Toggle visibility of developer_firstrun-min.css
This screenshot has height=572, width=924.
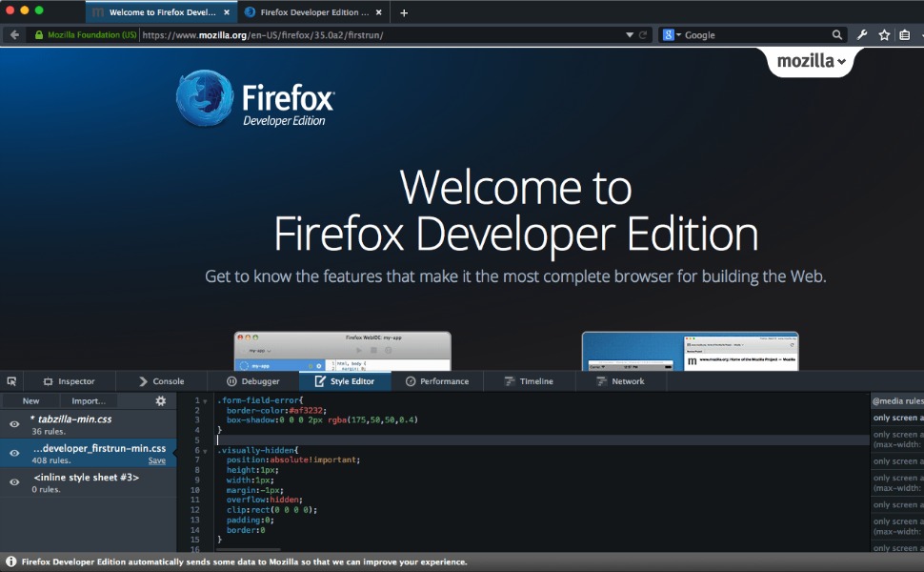click(14, 453)
